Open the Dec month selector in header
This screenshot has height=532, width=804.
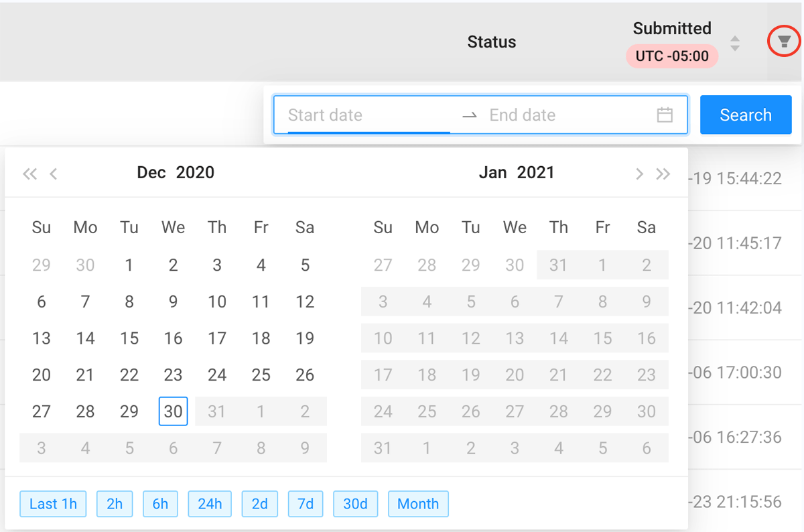151,173
